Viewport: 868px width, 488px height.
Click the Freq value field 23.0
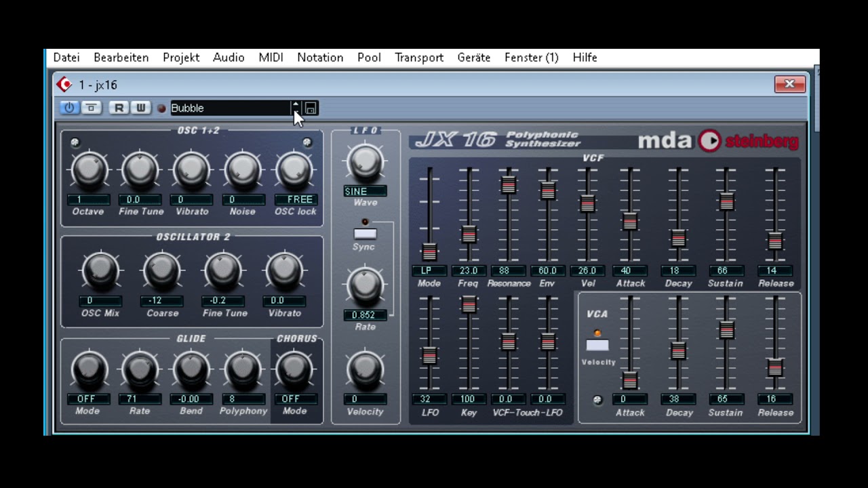[469, 270]
